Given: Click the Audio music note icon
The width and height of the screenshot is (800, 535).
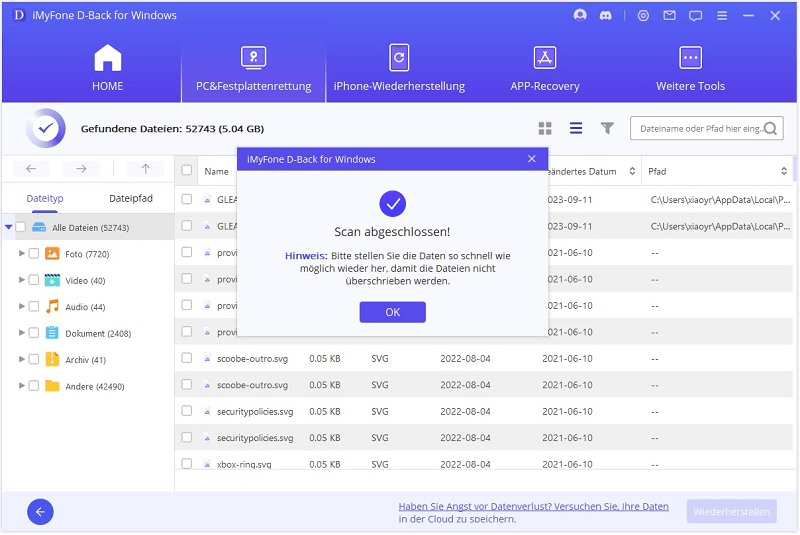Looking at the screenshot, I should click(52, 307).
